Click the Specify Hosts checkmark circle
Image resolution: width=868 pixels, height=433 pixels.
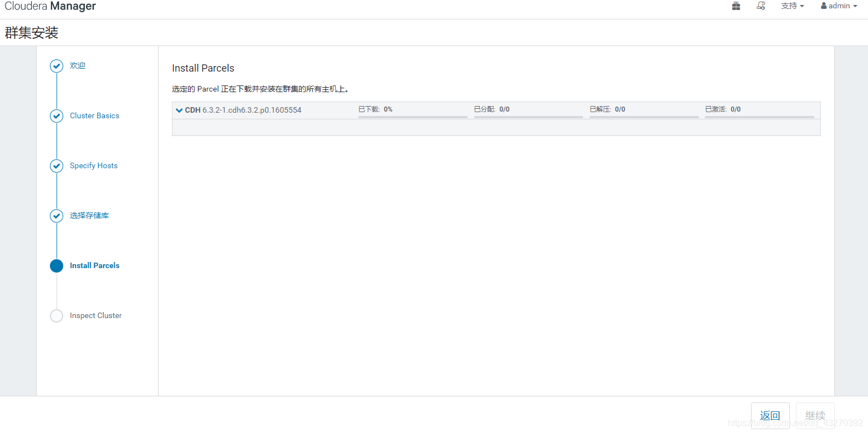point(57,166)
